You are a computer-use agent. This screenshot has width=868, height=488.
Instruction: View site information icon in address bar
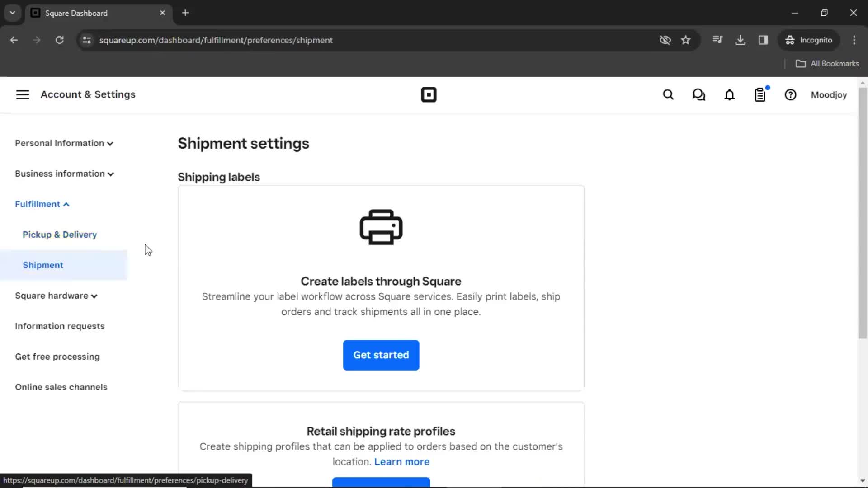click(x=87, y=40)
